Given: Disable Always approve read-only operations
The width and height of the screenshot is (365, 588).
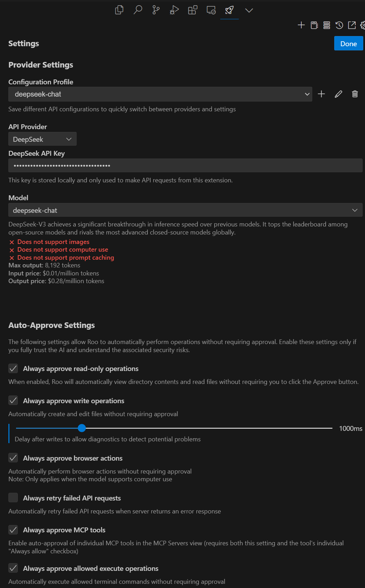Looking at the screenshot, I should point(13,369).
